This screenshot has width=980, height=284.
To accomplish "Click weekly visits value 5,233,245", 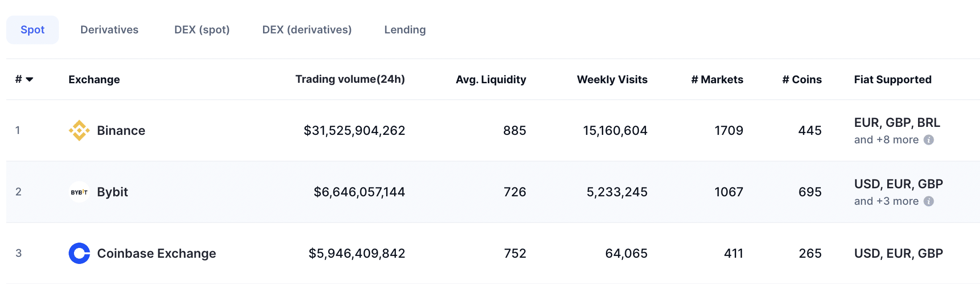I will click(x=617, y=192).
